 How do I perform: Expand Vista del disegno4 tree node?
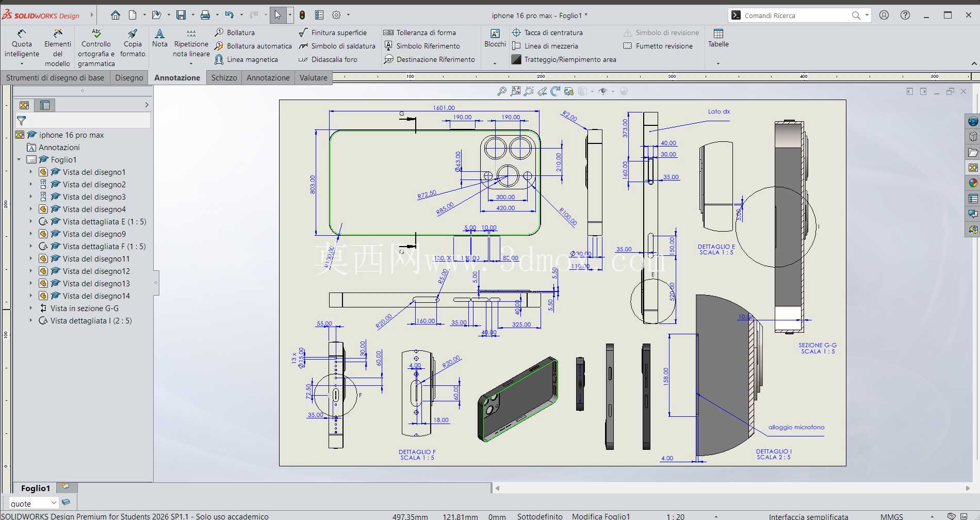pos(30,209)
